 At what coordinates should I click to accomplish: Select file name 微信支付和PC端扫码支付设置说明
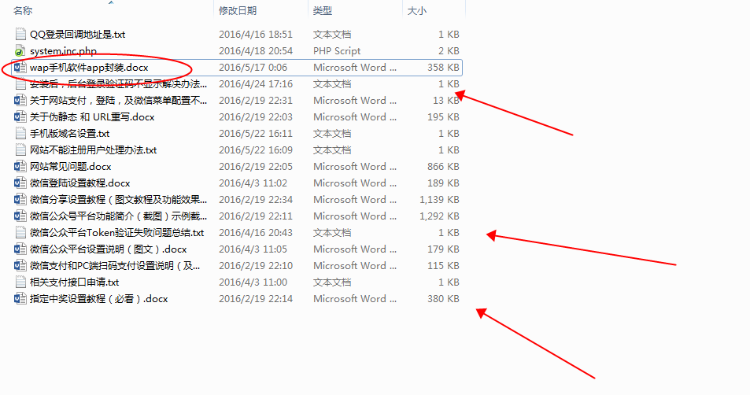115,266
